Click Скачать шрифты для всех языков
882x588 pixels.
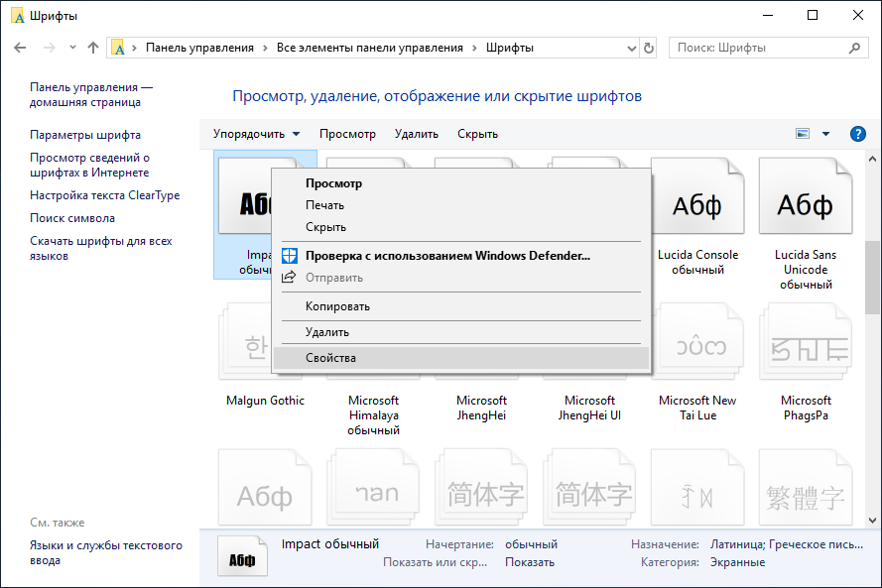tap(100, 249)
